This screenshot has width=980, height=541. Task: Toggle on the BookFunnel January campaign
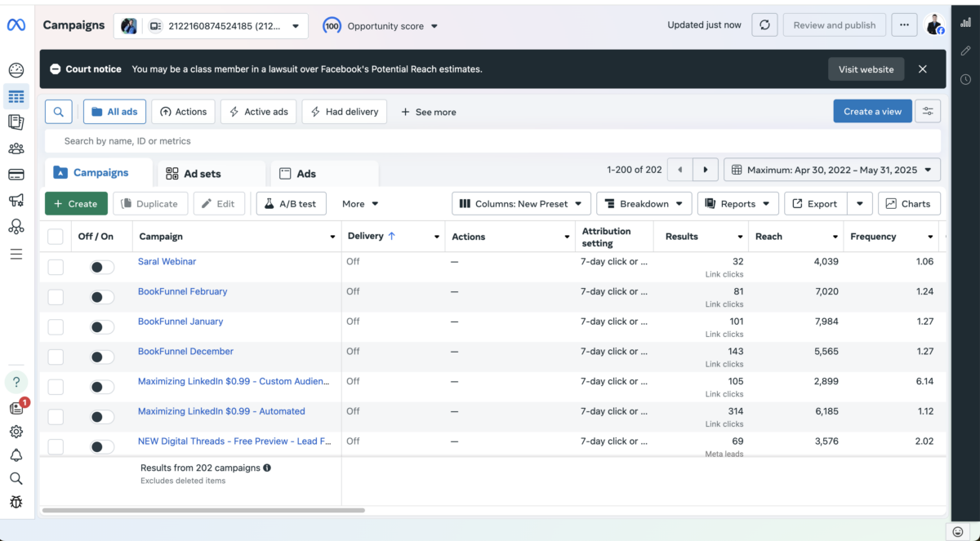pyautogui.click(x=102, y=327)
